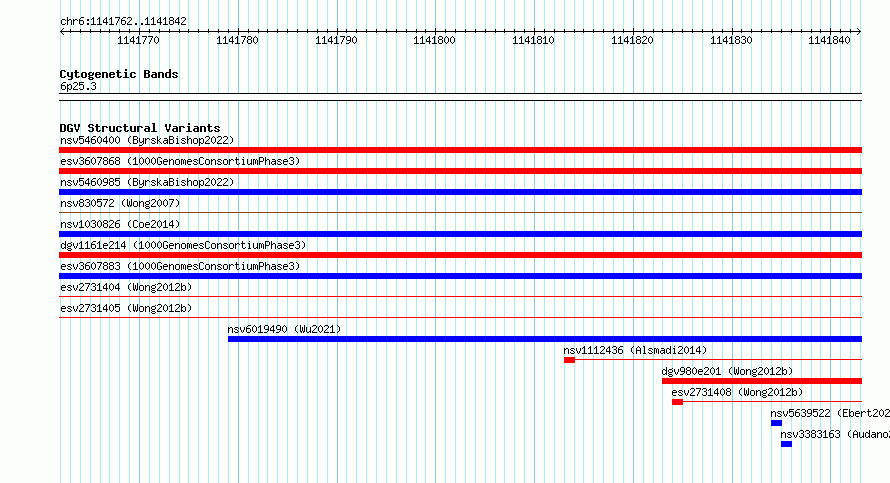890x483 pixels.
Task: Select the red bar under dgv980e201
Action: coord(762,381)
